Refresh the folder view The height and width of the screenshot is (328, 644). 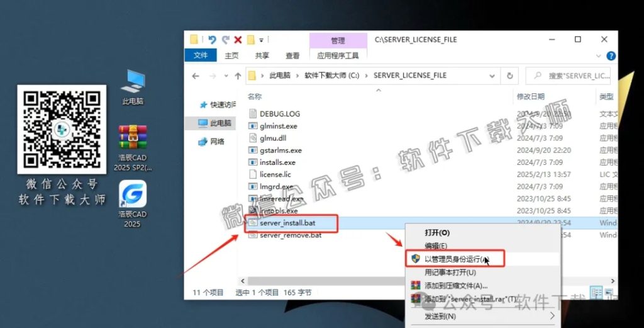tap(509, 76)
